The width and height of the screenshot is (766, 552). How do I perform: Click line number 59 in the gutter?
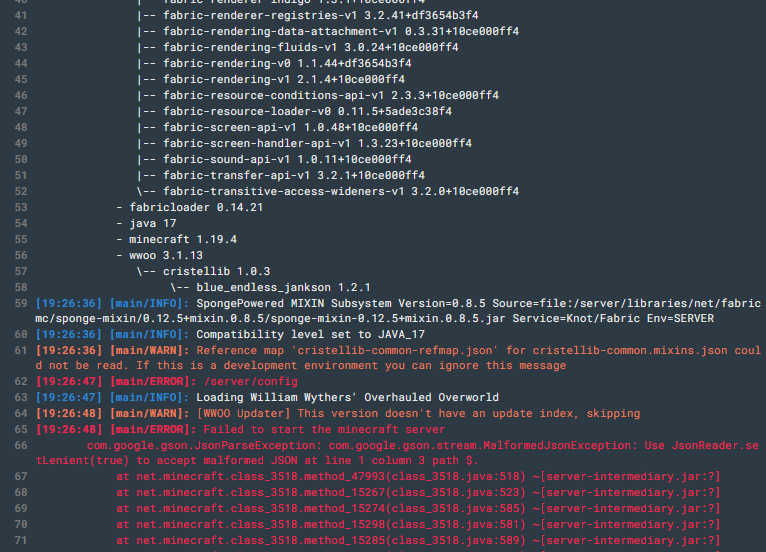tap(21, 303)
